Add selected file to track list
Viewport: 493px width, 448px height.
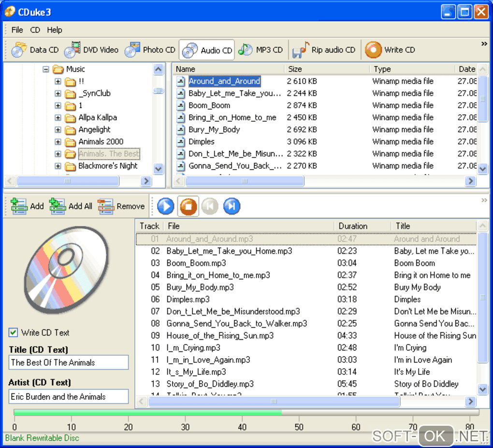tap(27, 206)
